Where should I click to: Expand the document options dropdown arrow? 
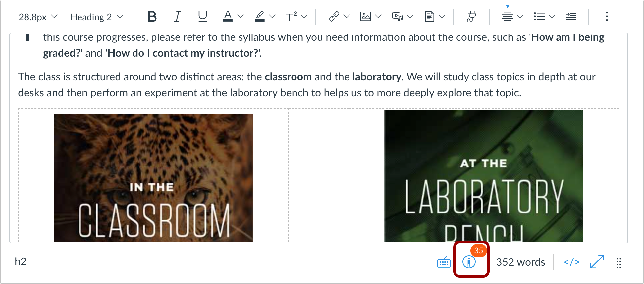point(442,16)
